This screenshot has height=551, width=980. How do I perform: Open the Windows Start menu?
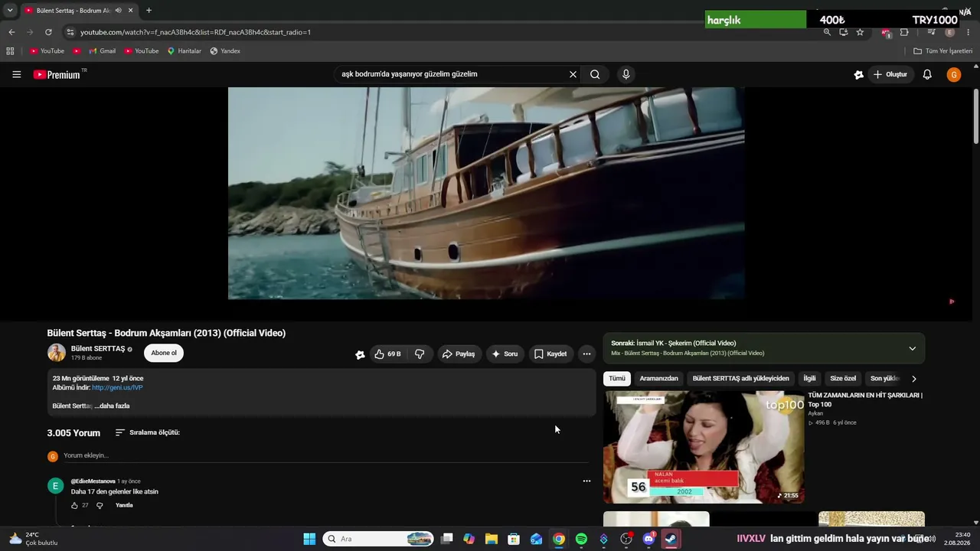(x=309, y=539)
